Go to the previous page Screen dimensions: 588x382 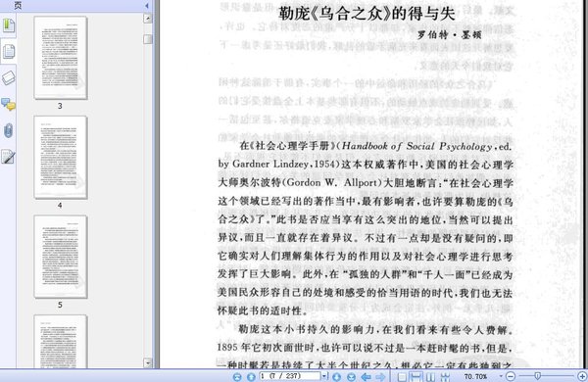coord(251,377)
